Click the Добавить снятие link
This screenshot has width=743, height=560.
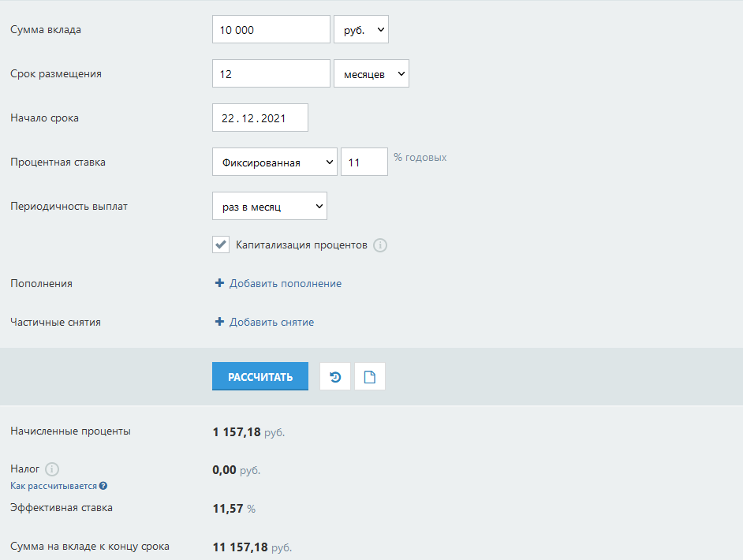(271, 322)
